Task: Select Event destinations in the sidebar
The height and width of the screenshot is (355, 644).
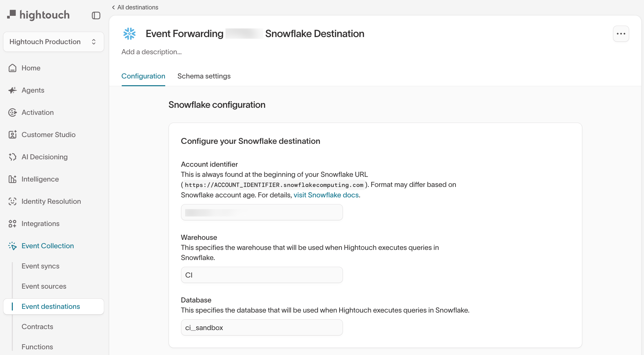Action: 51,306
